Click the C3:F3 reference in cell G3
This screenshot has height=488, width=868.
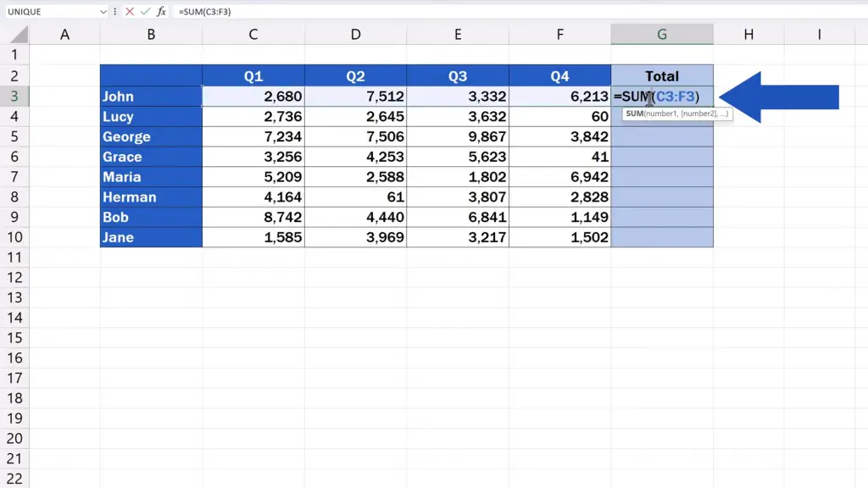(675, 97)
